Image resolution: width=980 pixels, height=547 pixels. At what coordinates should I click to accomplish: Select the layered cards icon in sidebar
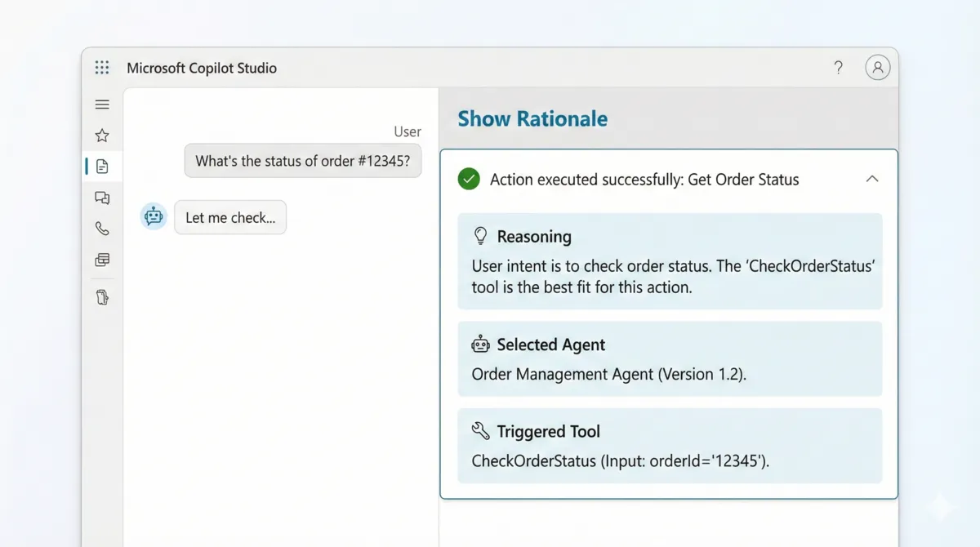[x=101, y=260]
